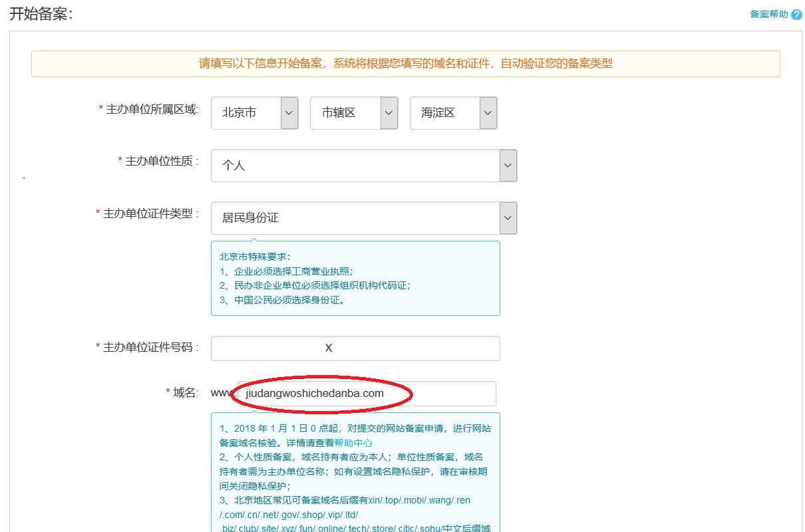Open the district dropdown showing 海淀区

[449, 112]
